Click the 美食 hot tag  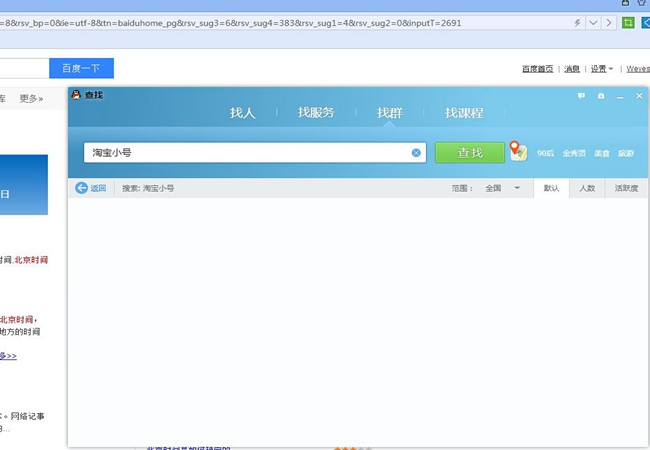(x=601, y=153)
